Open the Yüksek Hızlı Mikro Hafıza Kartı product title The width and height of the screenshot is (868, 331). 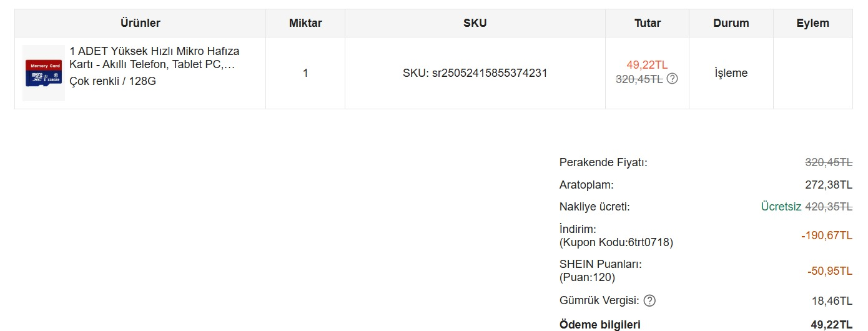pos(154,57)
